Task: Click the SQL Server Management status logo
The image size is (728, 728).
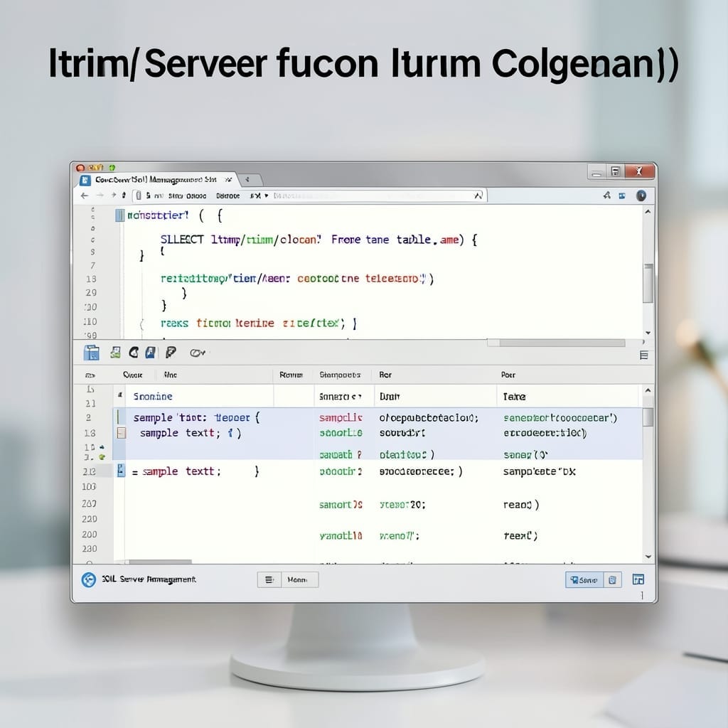Action: click(x=89, y=579)
